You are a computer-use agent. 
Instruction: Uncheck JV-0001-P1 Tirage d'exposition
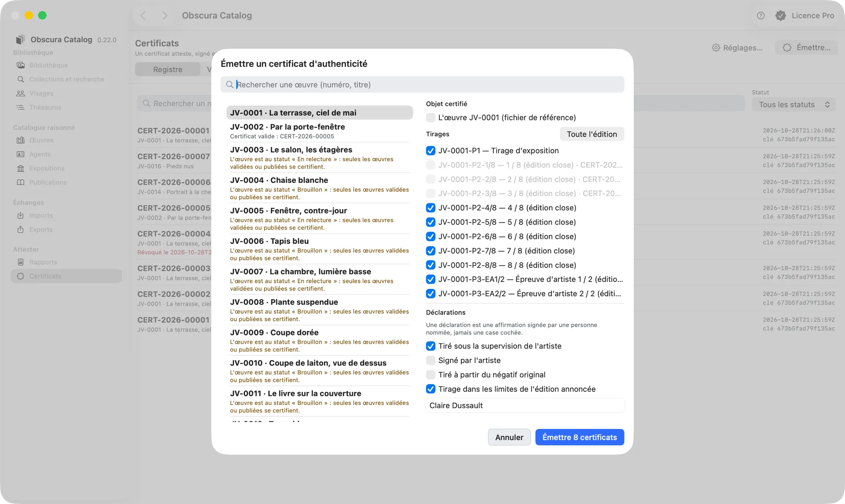click(x=431, y=151)
